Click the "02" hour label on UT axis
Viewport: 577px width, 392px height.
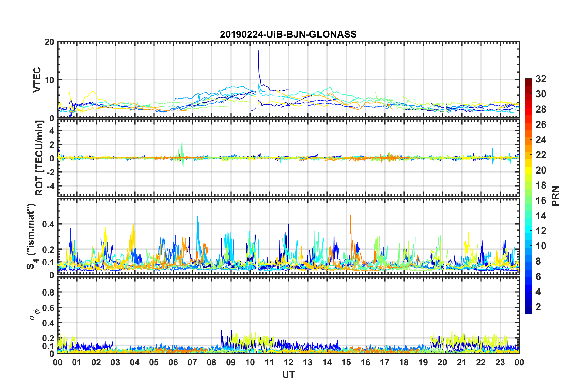(x=96, y=362)
